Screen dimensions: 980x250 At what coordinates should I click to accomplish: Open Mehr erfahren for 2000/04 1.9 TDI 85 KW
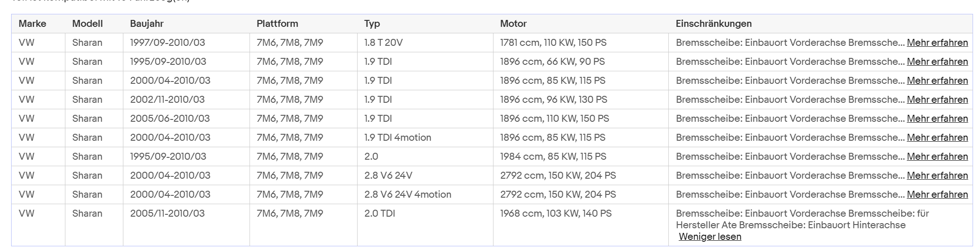click(x=937, y=81)
